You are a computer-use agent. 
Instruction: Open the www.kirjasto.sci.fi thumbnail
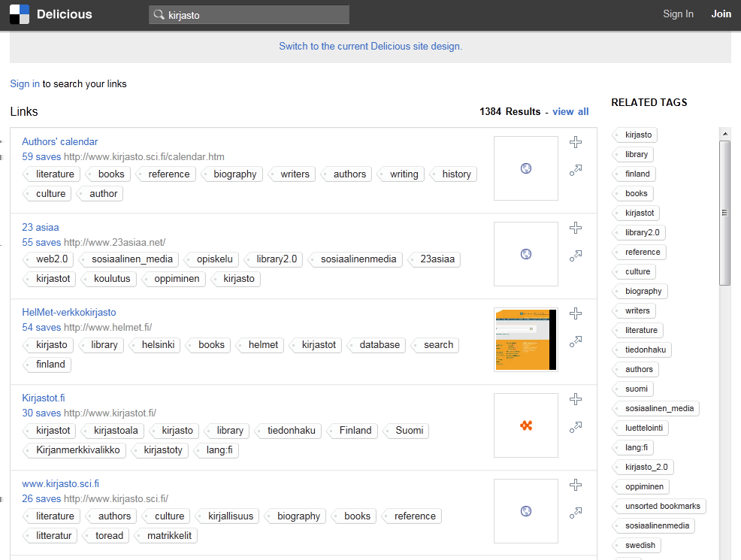click(526, 511)
